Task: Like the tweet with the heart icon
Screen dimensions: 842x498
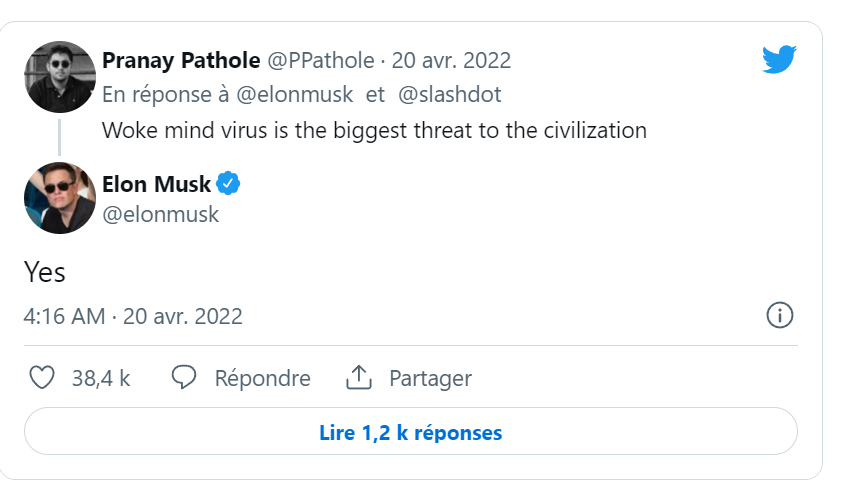Action: 41,378
